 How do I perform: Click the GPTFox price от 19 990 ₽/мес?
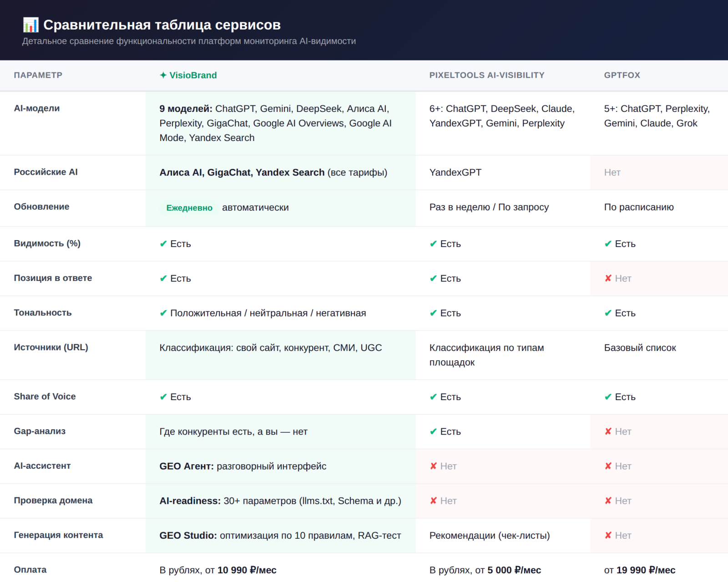pos(640,570)
